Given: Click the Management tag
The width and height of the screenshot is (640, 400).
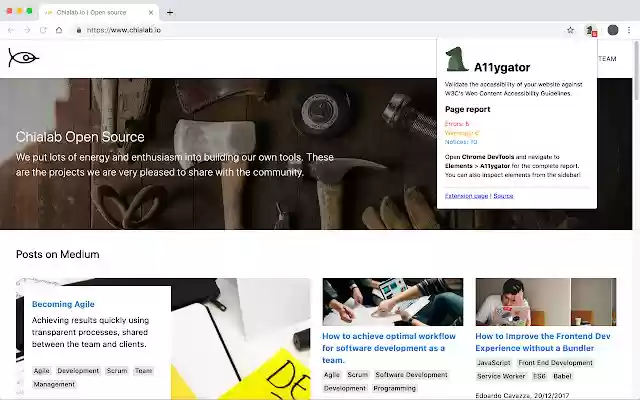Looking at the screenshot, I should (x=54, y=384).
